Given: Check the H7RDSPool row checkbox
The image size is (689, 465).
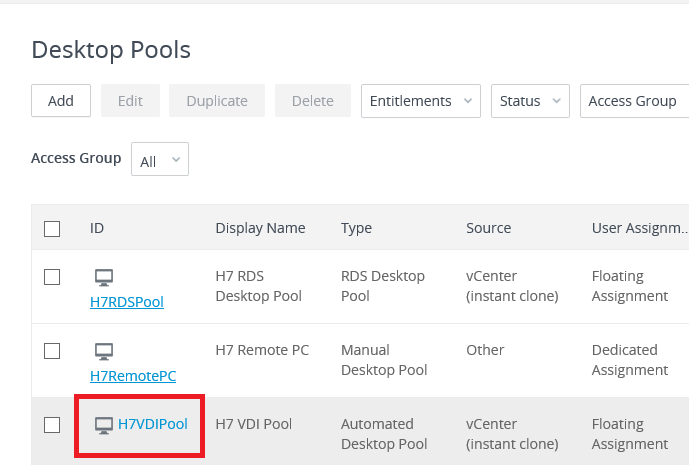Looking at the screenshot, I should point(52,277).
